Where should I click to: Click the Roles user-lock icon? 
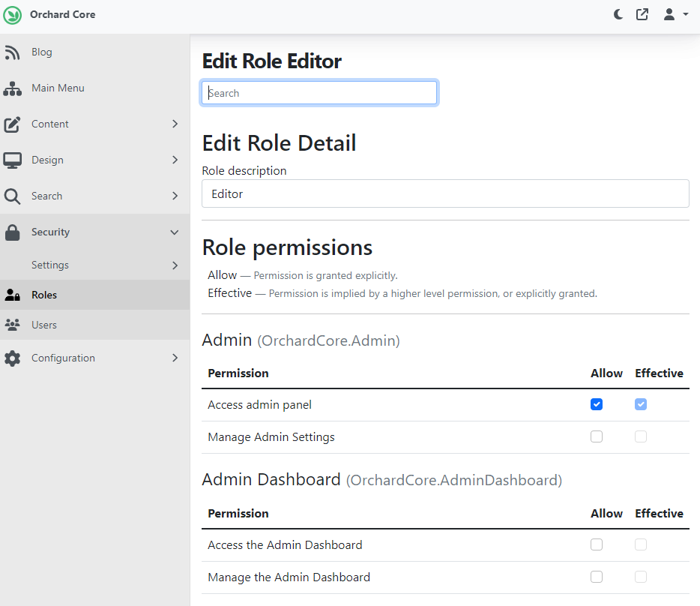click(x=13, y=295)
